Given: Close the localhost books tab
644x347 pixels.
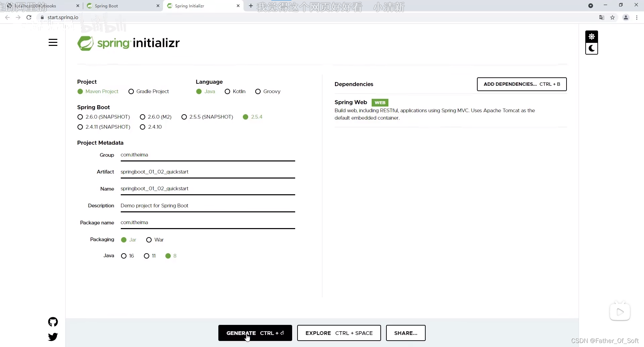Looking at the screenshot, I should pos(77,6).
